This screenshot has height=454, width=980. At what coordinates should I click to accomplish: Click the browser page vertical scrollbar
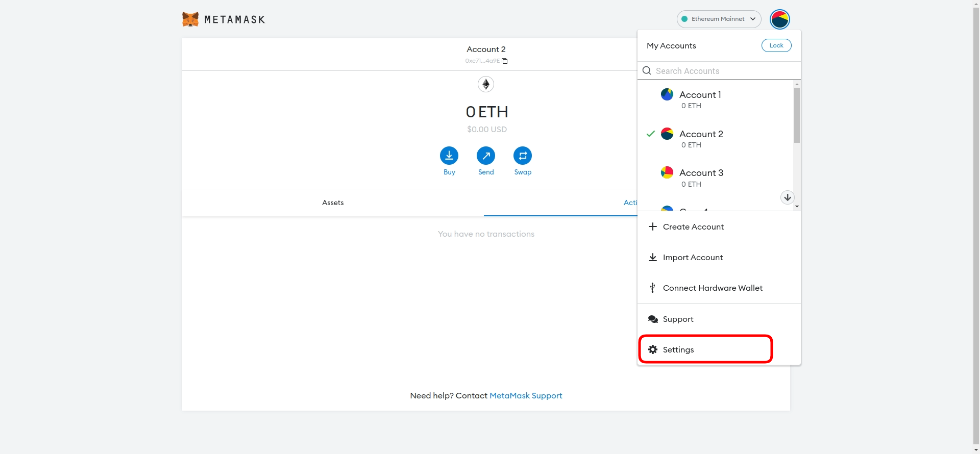click(x=976, y=227)
